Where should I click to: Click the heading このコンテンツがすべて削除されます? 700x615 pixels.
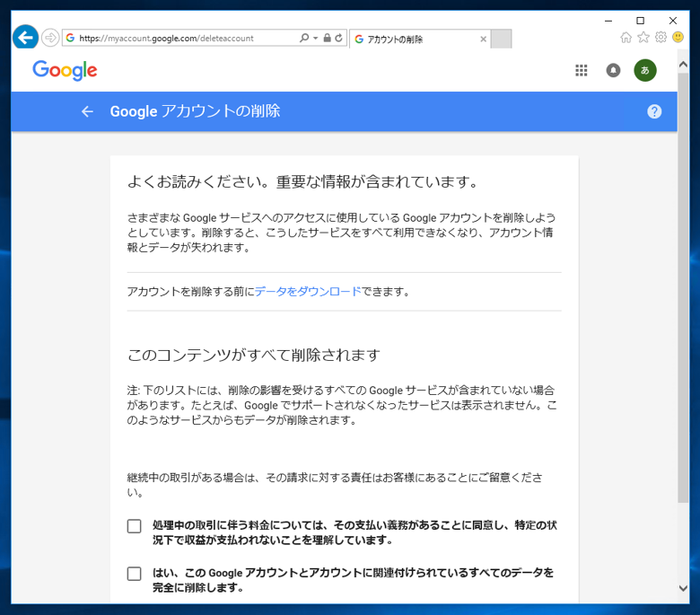[254, 355]
